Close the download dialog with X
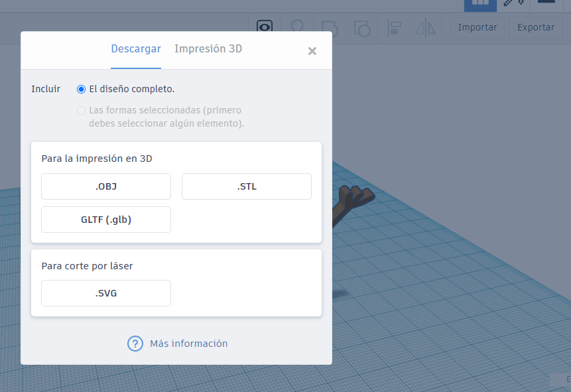571x392 pixels. coord(312,51)
